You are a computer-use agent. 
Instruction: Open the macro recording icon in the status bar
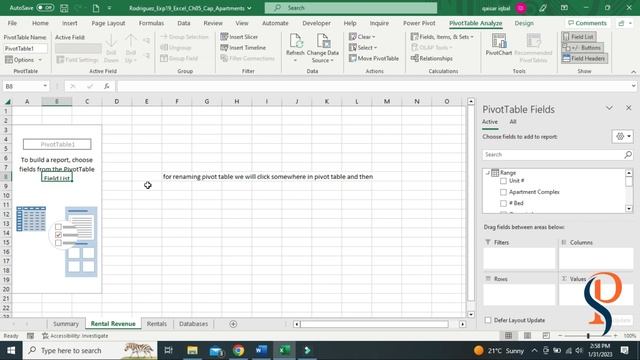[31, 336]
